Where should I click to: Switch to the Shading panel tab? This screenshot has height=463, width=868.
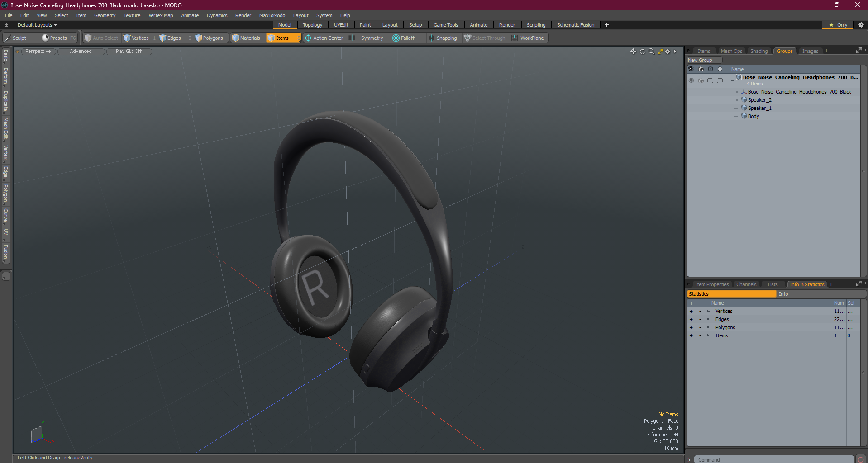pyautogui.click(x=759, y=51)
